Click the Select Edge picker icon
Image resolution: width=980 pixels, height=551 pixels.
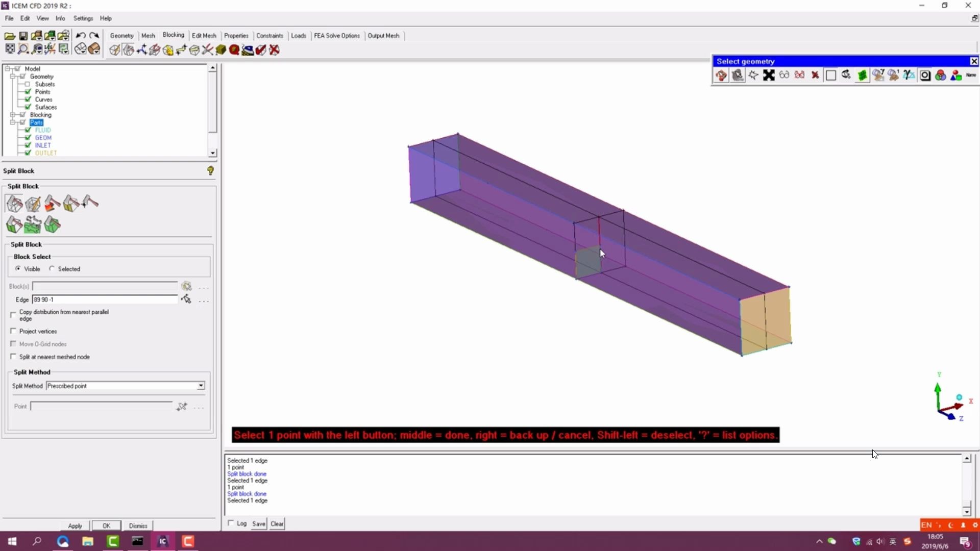click(186, 299)
